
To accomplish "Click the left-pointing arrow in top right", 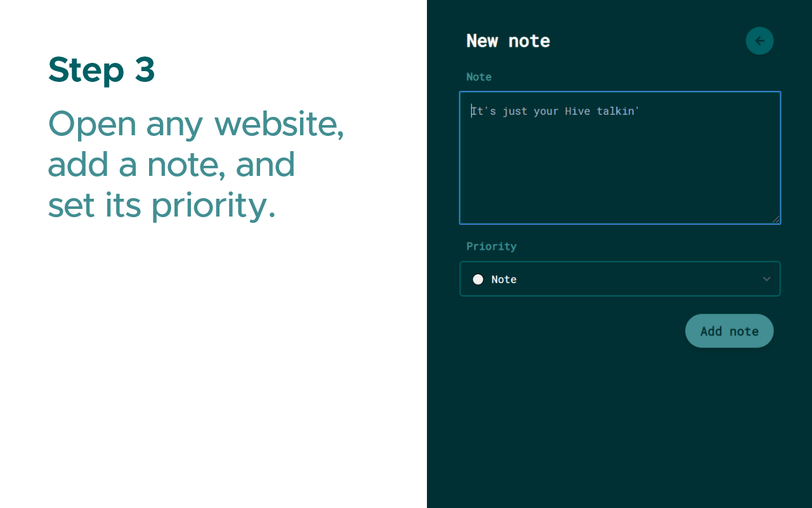I will coord(759,41).
